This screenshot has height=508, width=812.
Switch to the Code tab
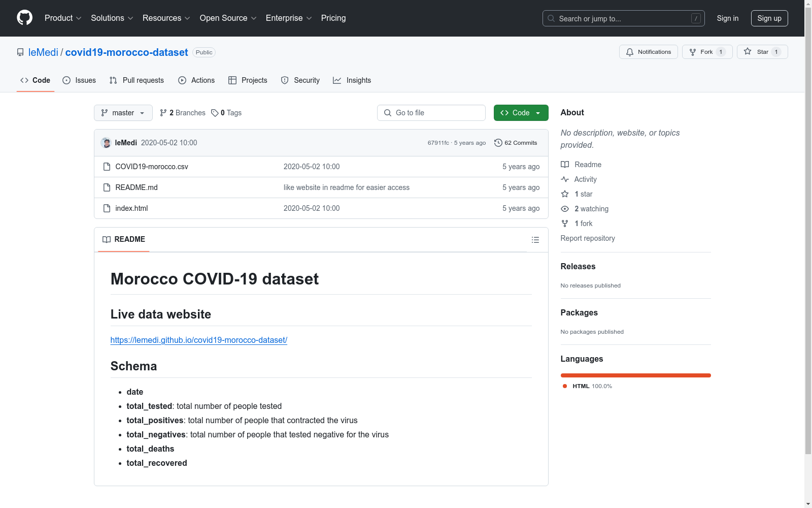pyautogui.click(x=36, y=80)
